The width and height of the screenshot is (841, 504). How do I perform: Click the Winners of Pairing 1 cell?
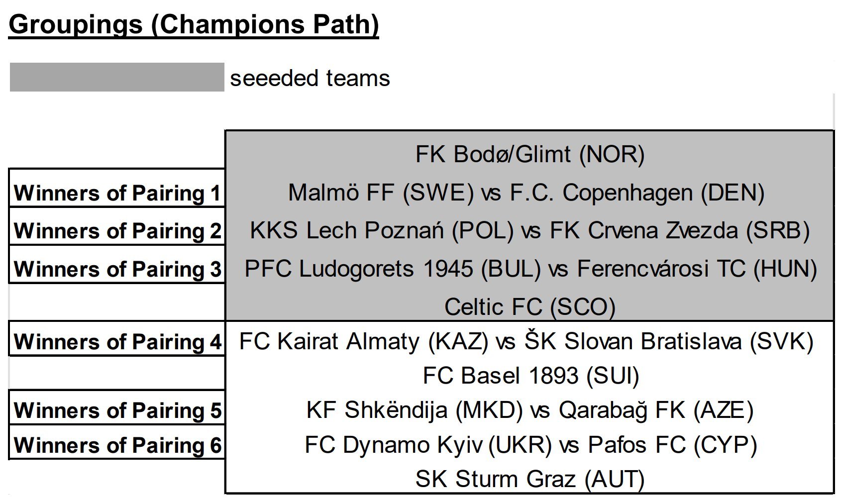tap(117, 193)
